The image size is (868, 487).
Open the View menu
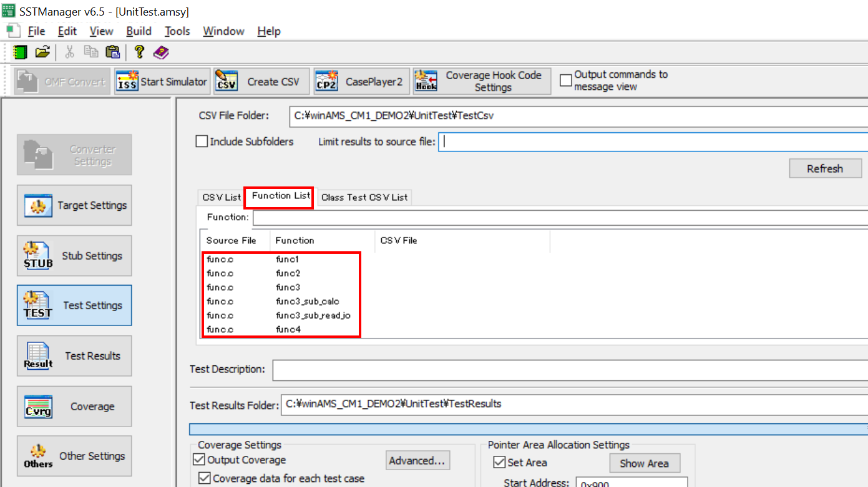(102, 31)
